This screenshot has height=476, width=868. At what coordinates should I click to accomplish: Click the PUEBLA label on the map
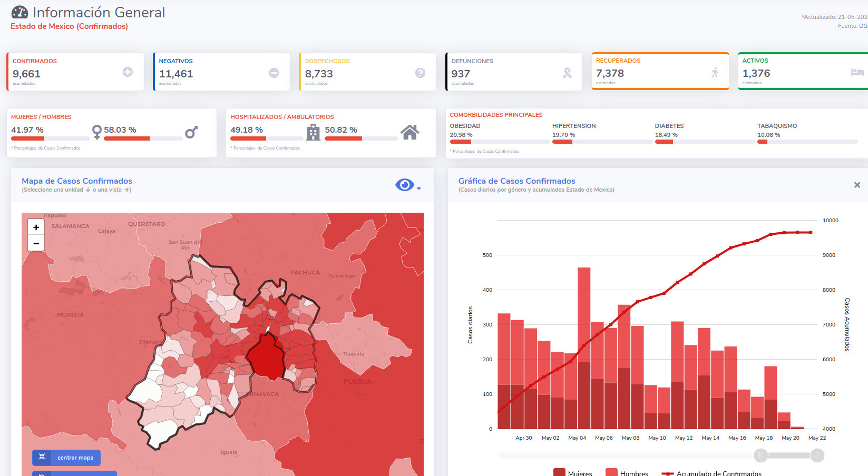click(357, 381)
